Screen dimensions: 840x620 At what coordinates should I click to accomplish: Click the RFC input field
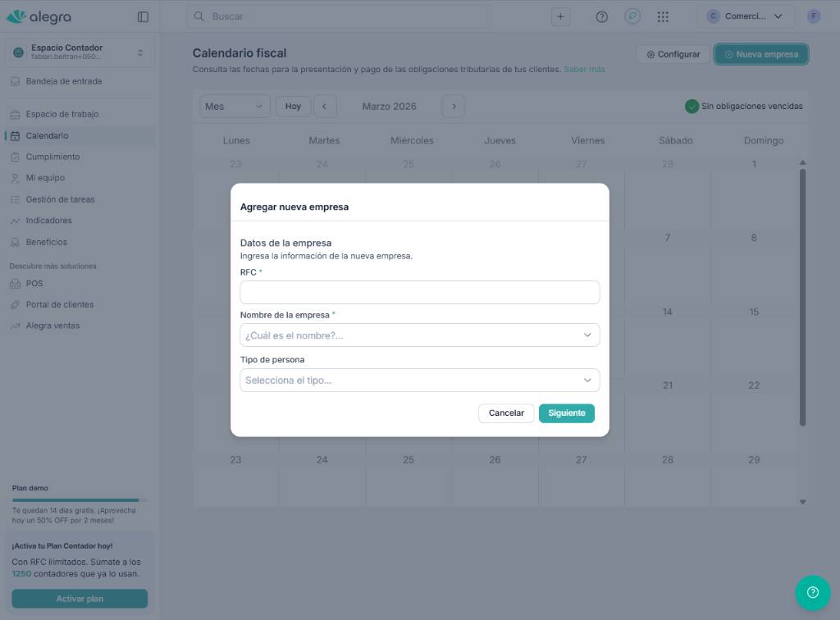point(419,293)
